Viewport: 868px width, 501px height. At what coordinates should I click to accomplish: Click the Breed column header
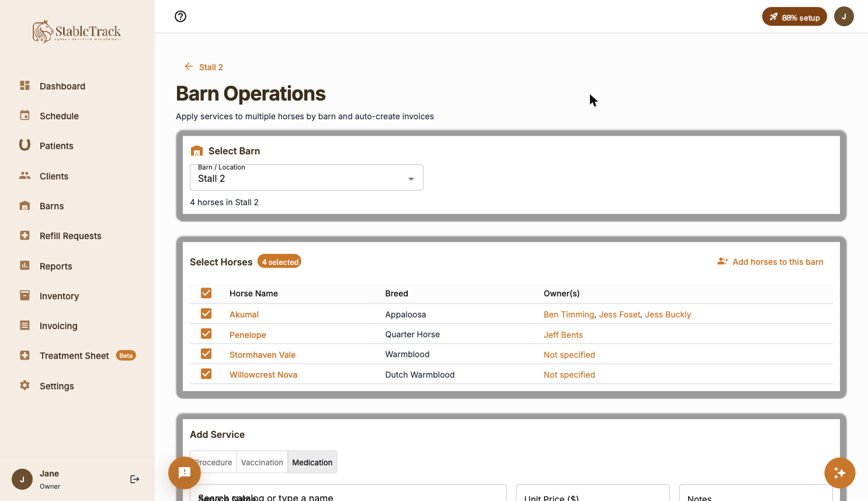point(397,293)
